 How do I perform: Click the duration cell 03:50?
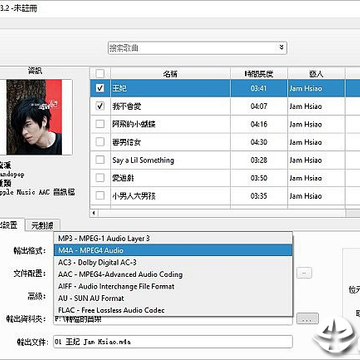pos(259,178)
